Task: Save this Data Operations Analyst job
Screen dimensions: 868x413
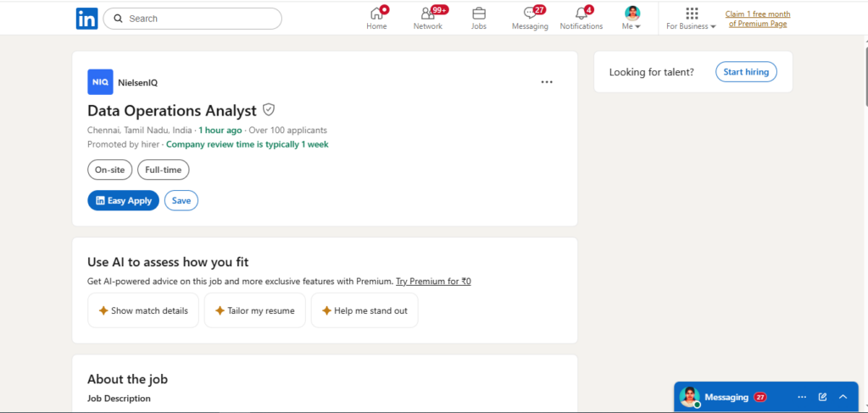Action: tap(181, 200)
